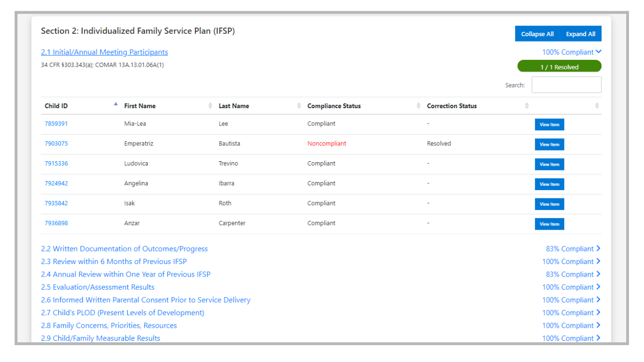
Task: View Item for Emperatriz Bautista
Action: (x=549, y=144)
